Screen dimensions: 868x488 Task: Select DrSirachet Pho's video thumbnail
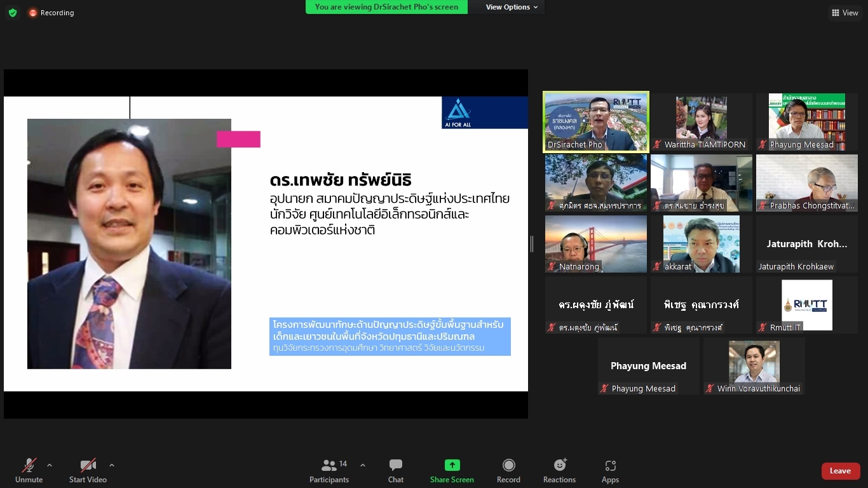(x=595, y=122)
